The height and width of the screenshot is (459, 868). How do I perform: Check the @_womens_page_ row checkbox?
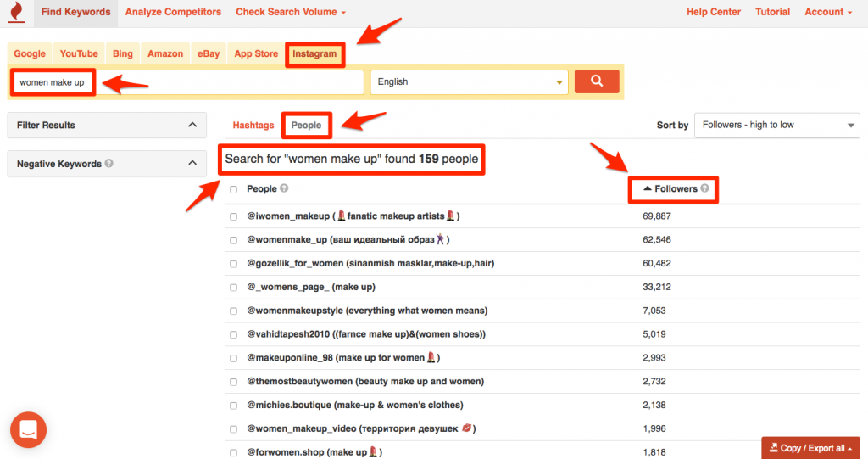click(x=234, y=288)
